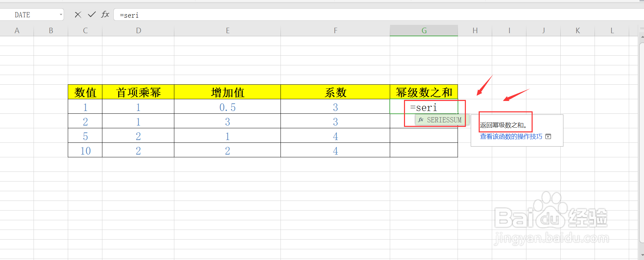Cancel the formula entry with X icon
The image size is (644, 260).
(x=78, y=15)
